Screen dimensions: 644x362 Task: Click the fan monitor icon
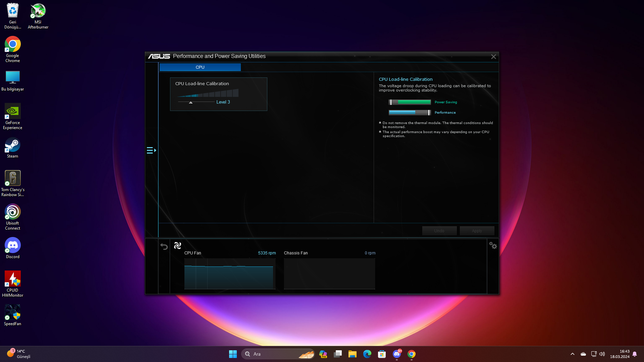[x=177, y=246]
